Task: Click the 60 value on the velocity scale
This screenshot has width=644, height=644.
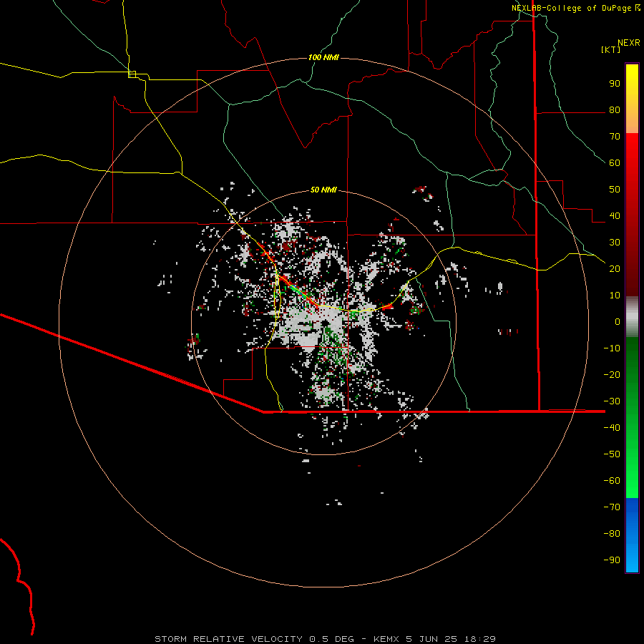Action: point(615,163)
